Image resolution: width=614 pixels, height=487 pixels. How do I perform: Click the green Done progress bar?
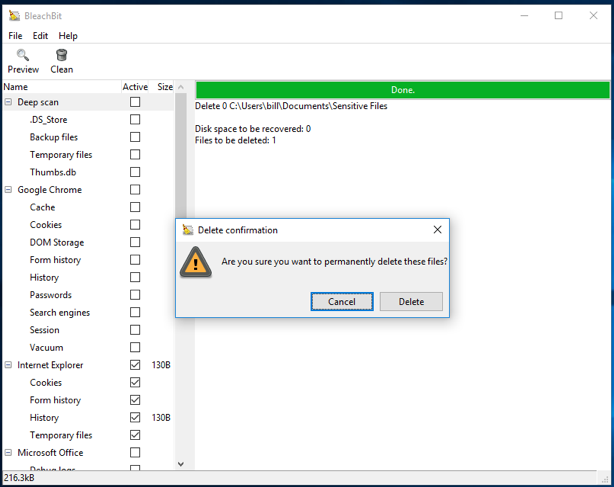coord(402,90)
